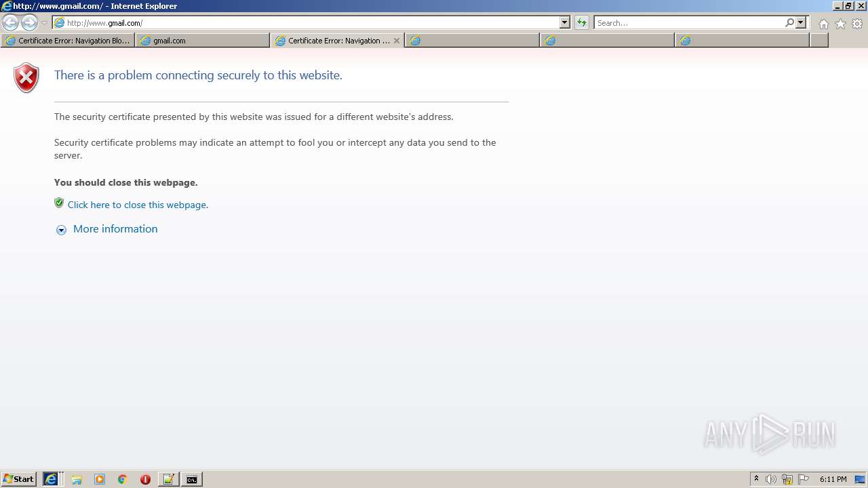Click 'You should close this webpage.' text
Image resolution: width=868 pixels, height=488 pixels.
126,182
